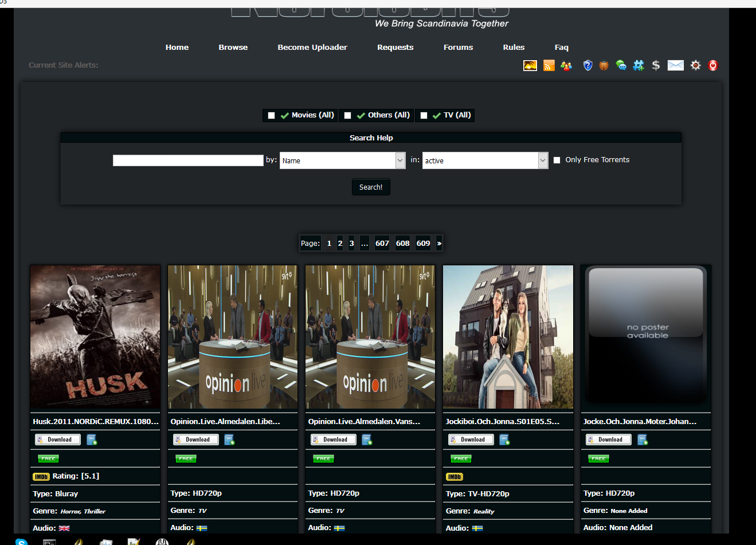Viewport: 756px width, 545px height.
Task: Open the chat bubbles icon
Action: pos(621,65)
